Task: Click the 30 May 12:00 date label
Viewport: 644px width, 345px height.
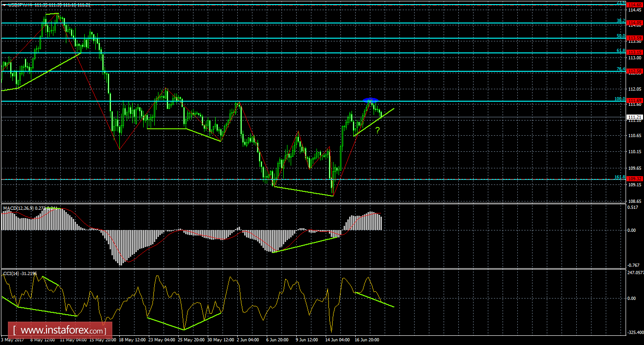Action: click(x=221, y=340)
